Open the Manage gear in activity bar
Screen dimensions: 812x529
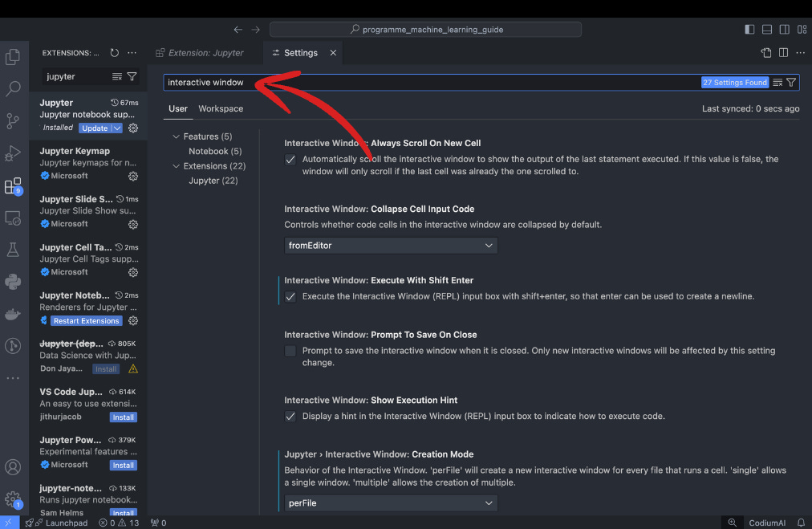[13, 499]
